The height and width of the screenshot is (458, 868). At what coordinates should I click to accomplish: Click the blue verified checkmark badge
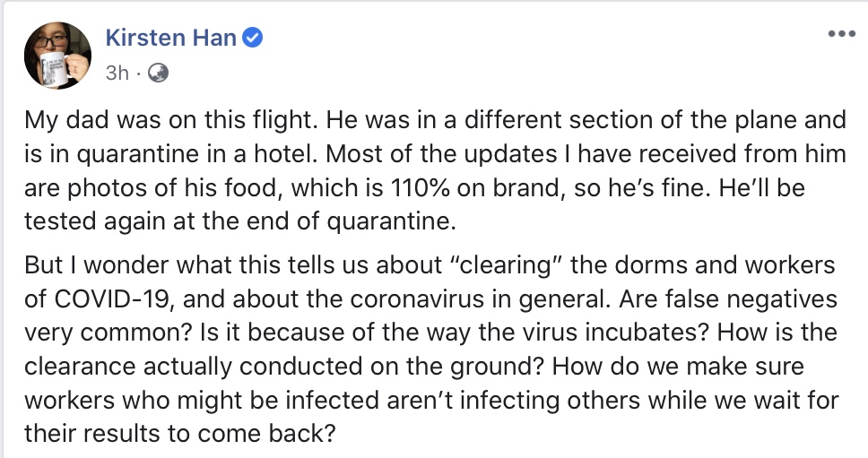tap(253, 39)
